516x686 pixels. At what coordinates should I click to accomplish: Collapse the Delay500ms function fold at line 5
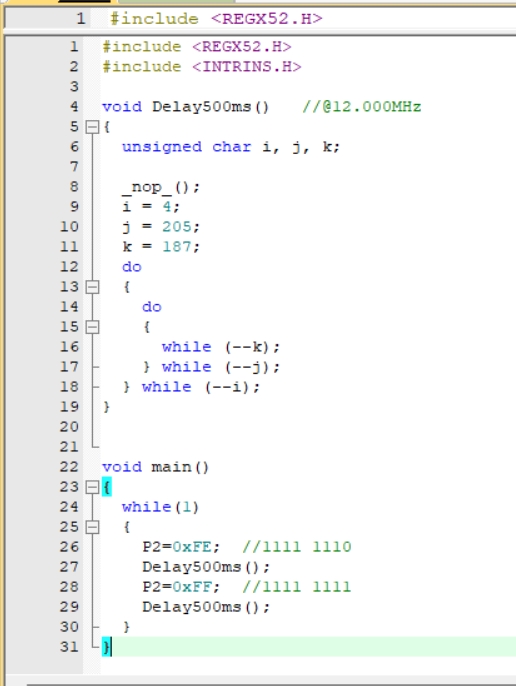coord(92,127)
